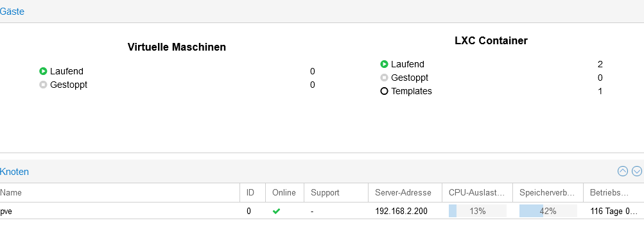Click the 42% memory usage bar
The width and height of the screenshot is (644, 232).
[x=548, y=211]
